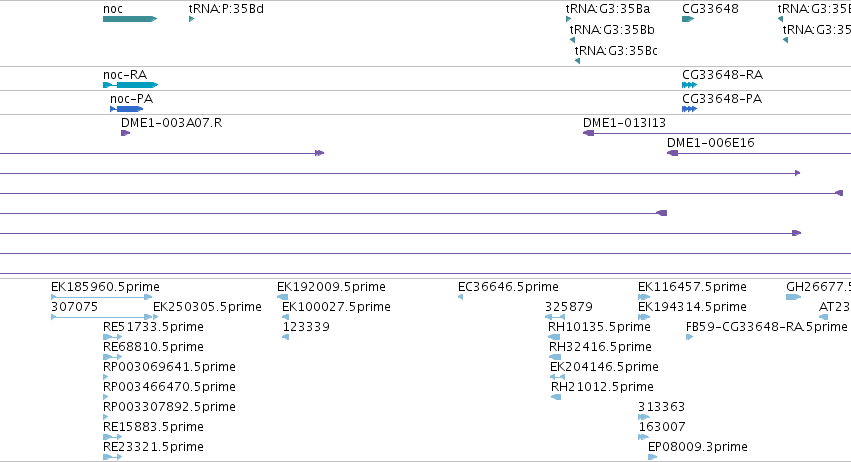The width and height of the screenshot is (851, 462).
Task: Open the tRNA:G3:35Ba gene label
Action: [x=608, y=9]
